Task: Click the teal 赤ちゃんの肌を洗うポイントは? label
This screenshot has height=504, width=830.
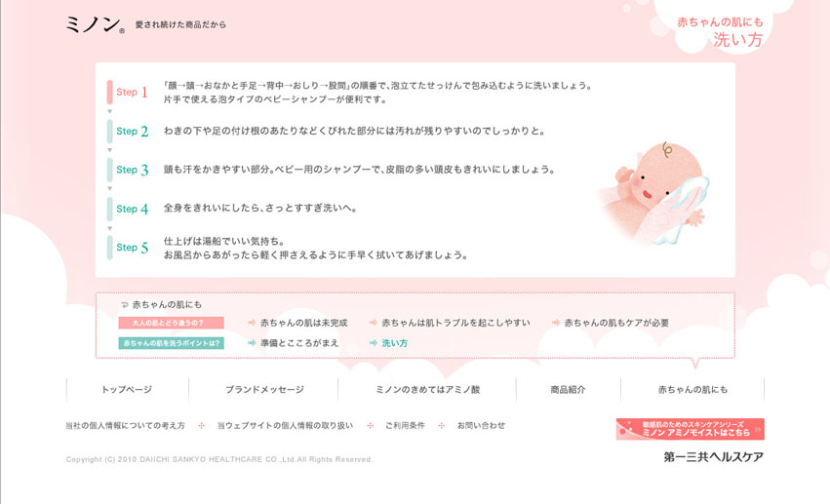Action: click(x=171, y=343)
